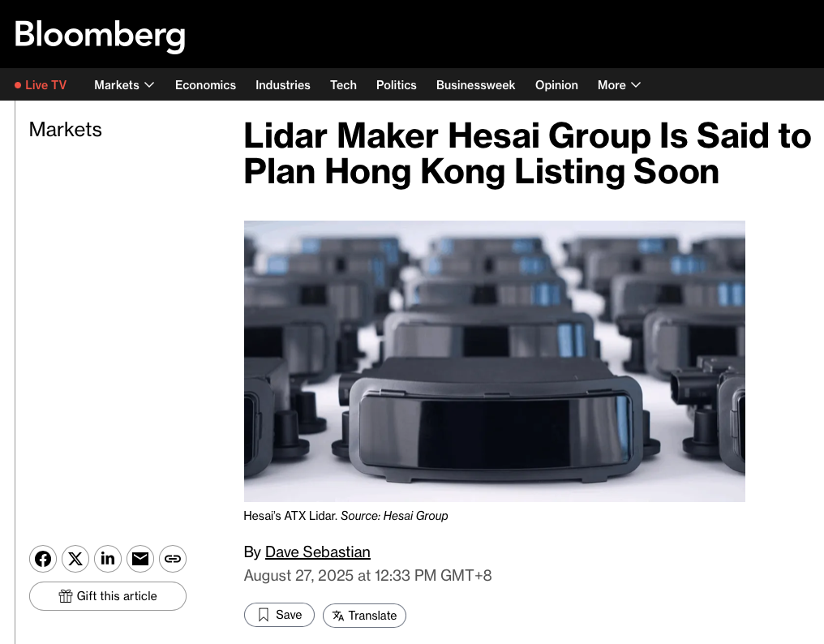Open the Economics section
Image resolution: width=824 pixels, height=644 pixels.
click(x=205, y=85)
